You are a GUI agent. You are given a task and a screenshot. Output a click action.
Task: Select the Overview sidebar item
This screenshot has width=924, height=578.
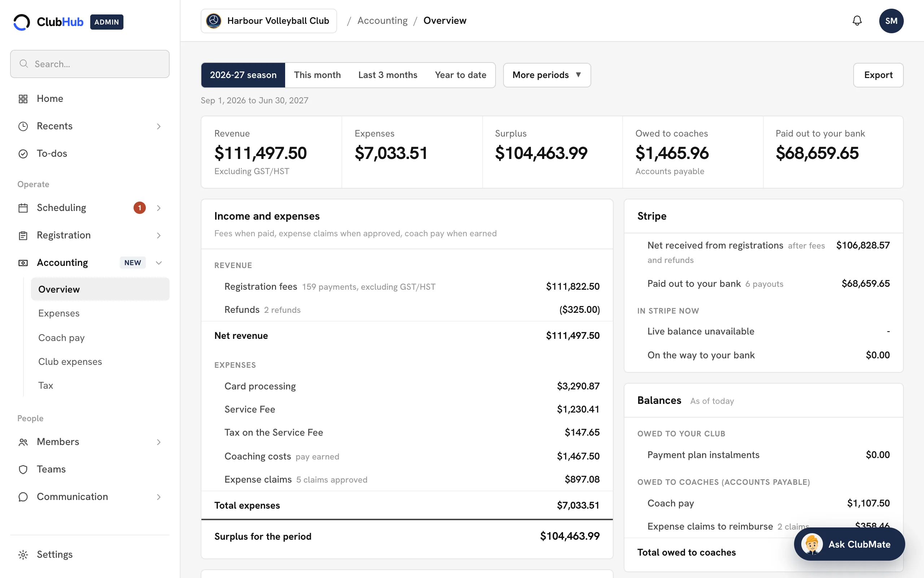(100, 289)
